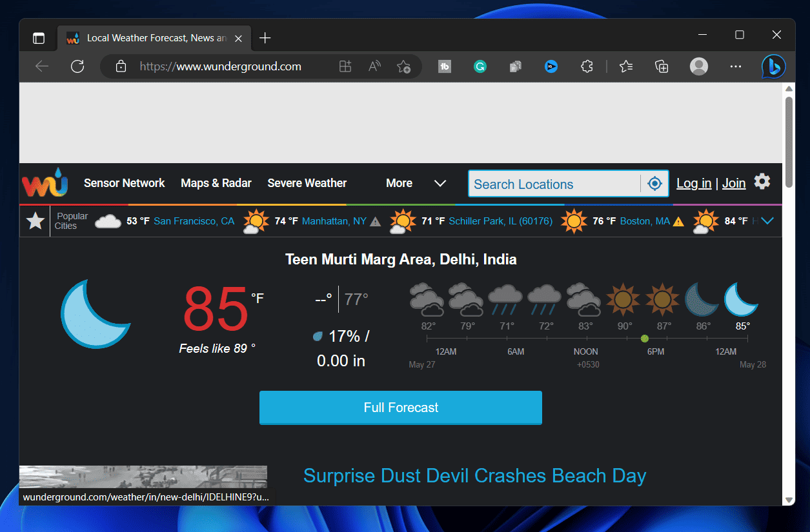Open the browser Extensions puzzle icon
810x532 pixels.
[587, 66]
